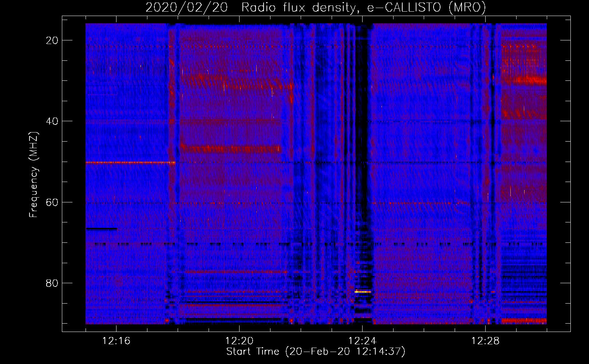Click the bright yellow burst near 82 MHz at 12:24
This screenshot has width=589, height=364.
pyautogui.click(x=363, y=292)
